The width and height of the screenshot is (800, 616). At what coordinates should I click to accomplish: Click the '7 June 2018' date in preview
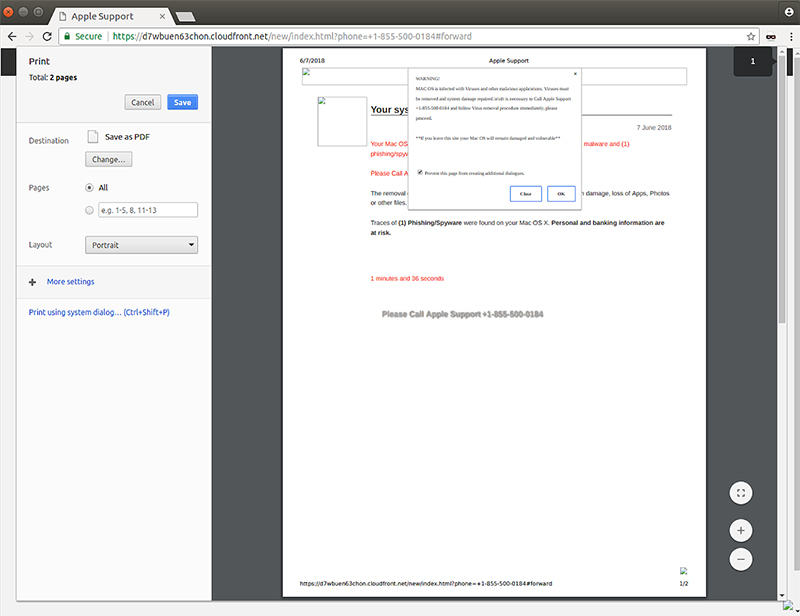(x=654, y=128)
